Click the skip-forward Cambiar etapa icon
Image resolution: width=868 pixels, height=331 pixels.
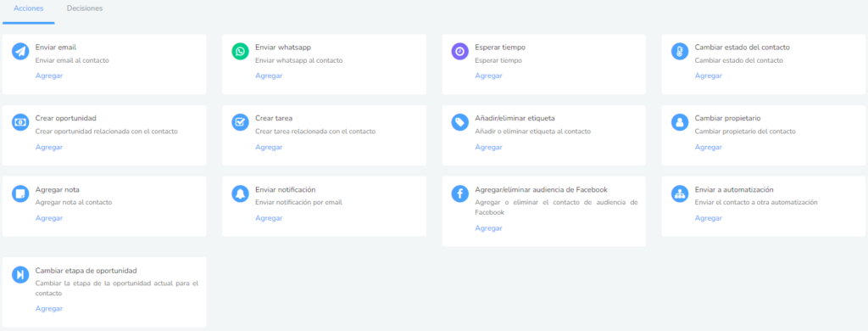point(20,274)
